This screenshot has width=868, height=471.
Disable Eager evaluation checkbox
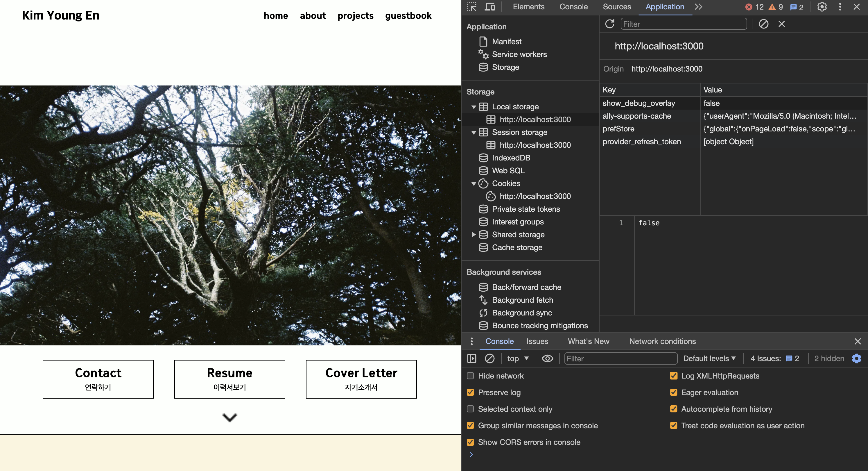click(673, 392)
